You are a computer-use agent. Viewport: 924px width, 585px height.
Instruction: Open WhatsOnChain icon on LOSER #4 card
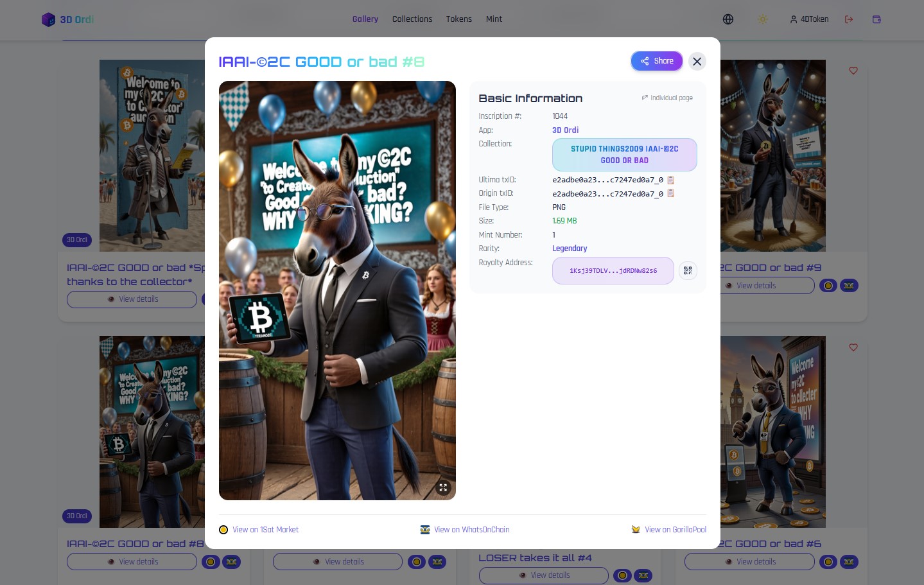pyautogui.click(x=643, y=575)
